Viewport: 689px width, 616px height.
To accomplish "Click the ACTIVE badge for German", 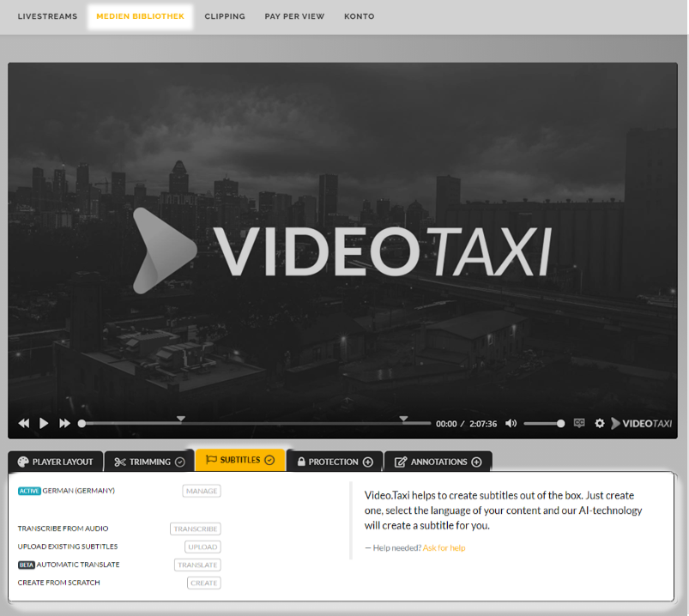I will pos(29,491).
